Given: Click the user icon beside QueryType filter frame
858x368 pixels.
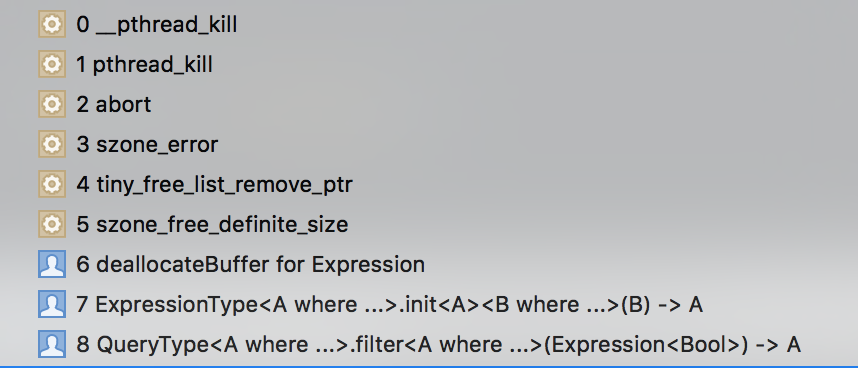Looking at the screenshot, I should pos(52,344).
